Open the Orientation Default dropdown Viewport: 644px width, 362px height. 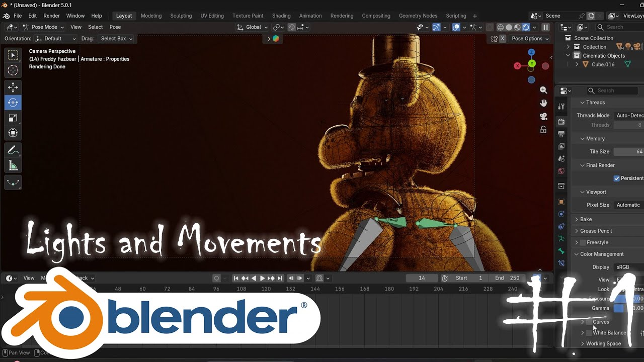click(56, 39)
